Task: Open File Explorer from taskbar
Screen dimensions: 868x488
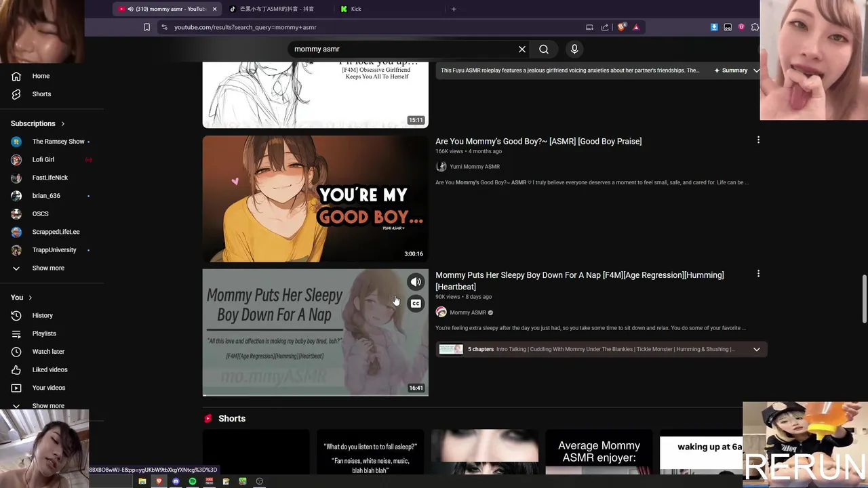Action: click(142, 481)
